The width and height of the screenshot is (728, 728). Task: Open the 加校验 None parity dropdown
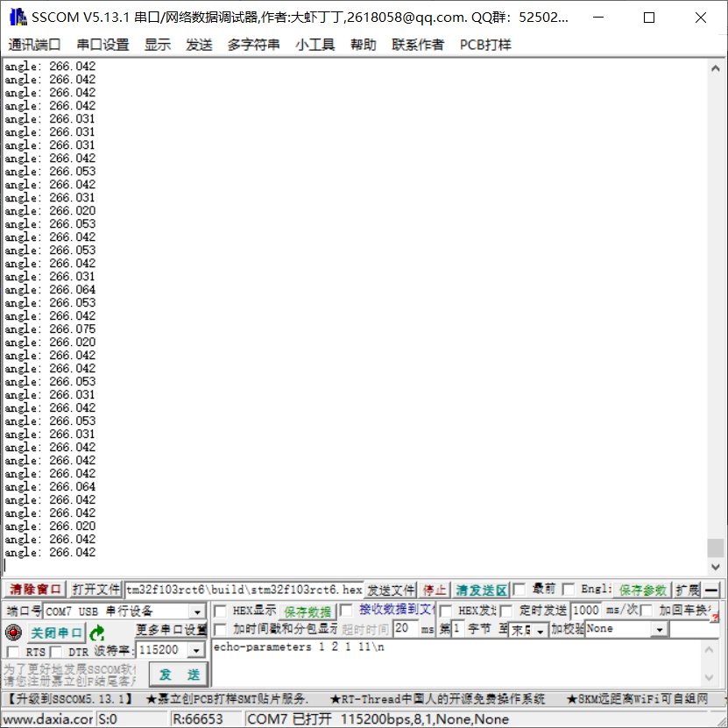pos(660,628)
